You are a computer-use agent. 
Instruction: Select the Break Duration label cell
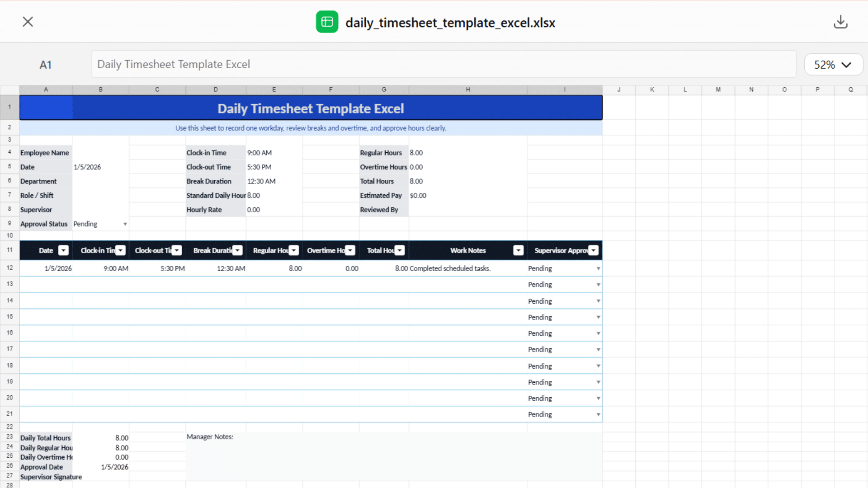[216, 181]
